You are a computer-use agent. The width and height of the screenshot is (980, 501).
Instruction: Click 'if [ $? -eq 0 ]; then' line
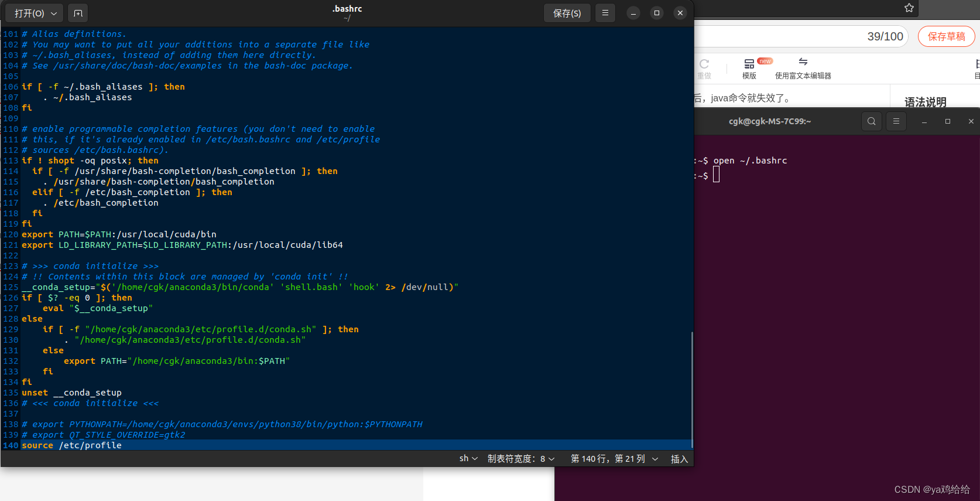click(77, 298)
